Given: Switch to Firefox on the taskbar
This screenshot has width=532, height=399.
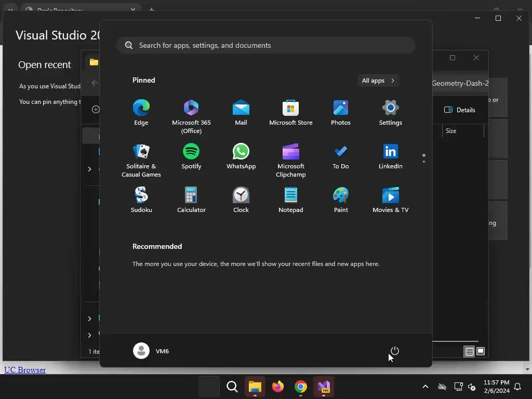Looking at the screenshot, I should pos(278,387).
